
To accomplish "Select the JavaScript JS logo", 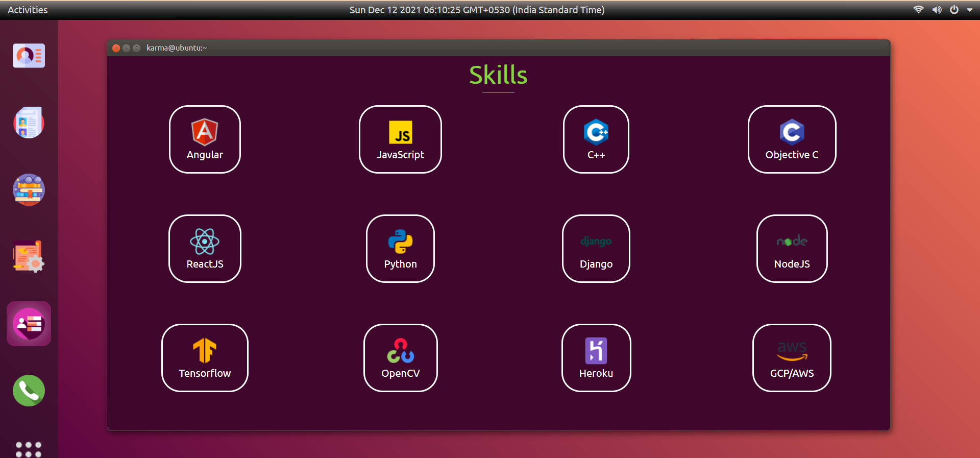I will (x=400, y=132).
